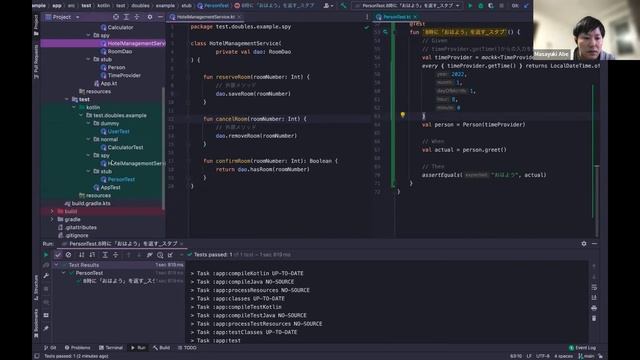
Task: Open Run panel settings gear
Action: coord(584,243)
